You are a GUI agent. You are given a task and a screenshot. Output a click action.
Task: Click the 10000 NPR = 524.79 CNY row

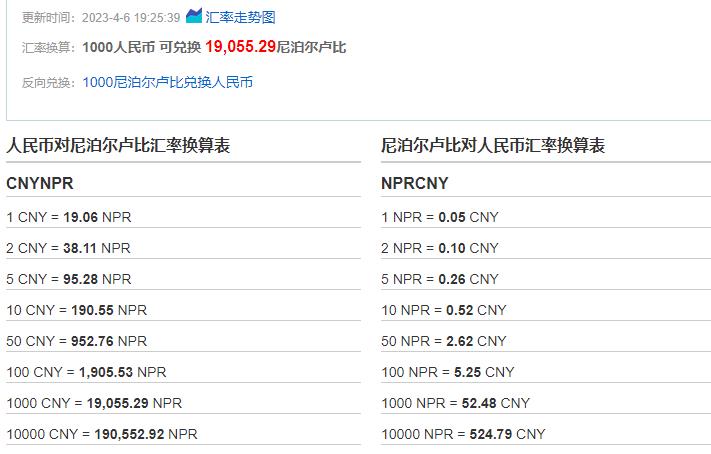click(464, 434)
